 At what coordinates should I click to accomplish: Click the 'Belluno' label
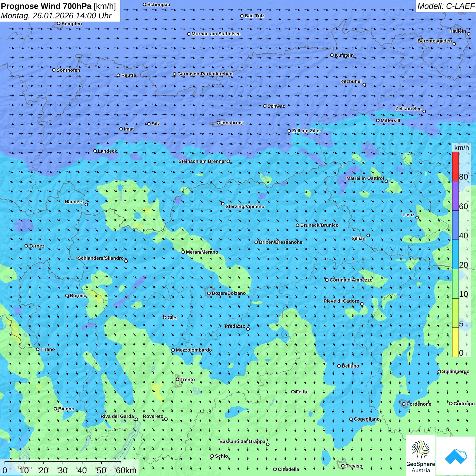click(351, 366)
